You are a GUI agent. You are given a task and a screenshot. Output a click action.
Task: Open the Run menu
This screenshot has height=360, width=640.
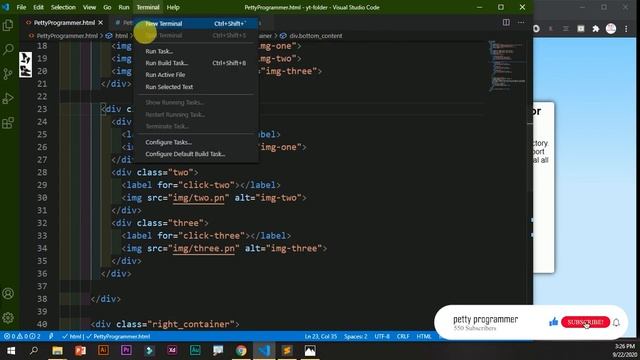[x=124, y=7]
